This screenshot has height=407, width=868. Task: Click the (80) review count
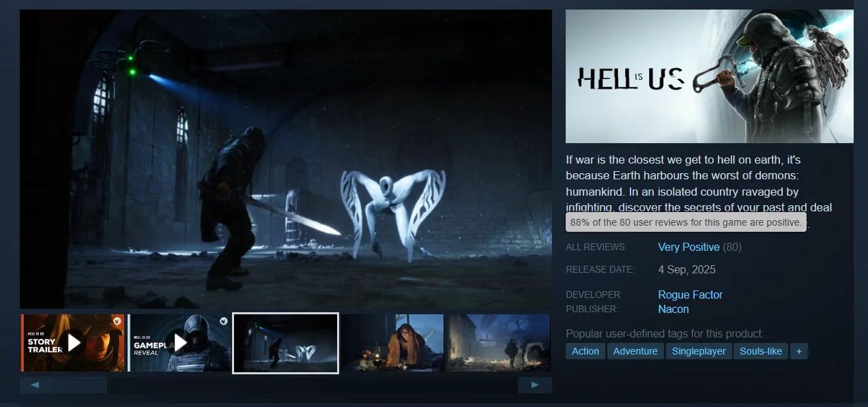pyautogui.click(x=732, y=247)
